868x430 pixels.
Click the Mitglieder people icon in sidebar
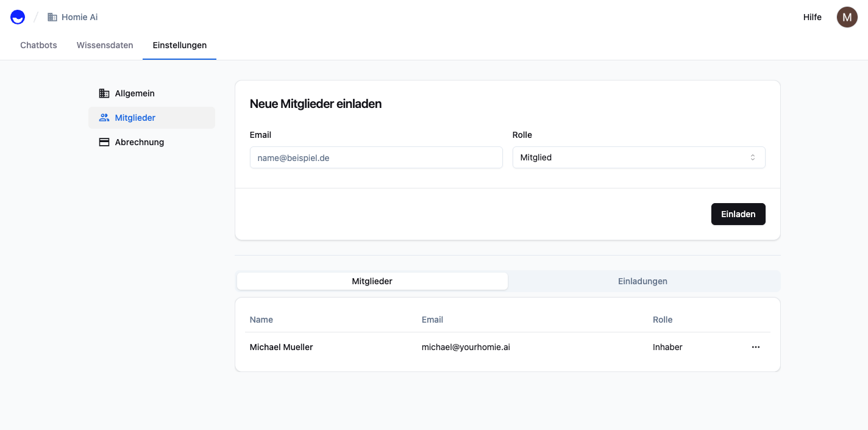click(x=104, y=117)
